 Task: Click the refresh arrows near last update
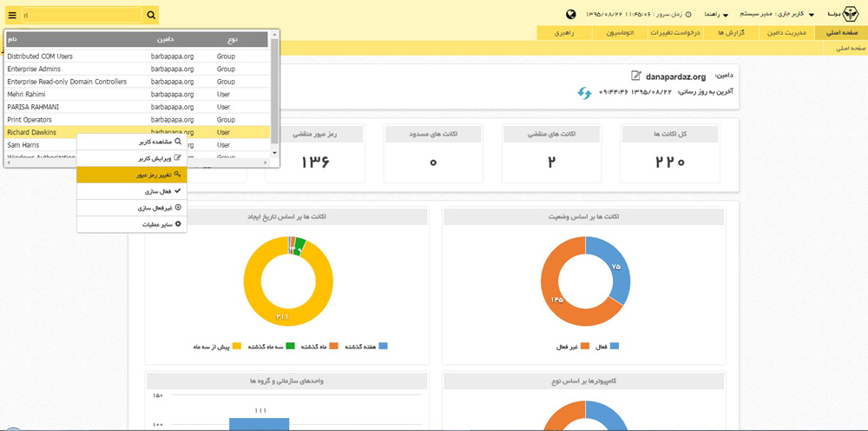click(x=585, y=92)
